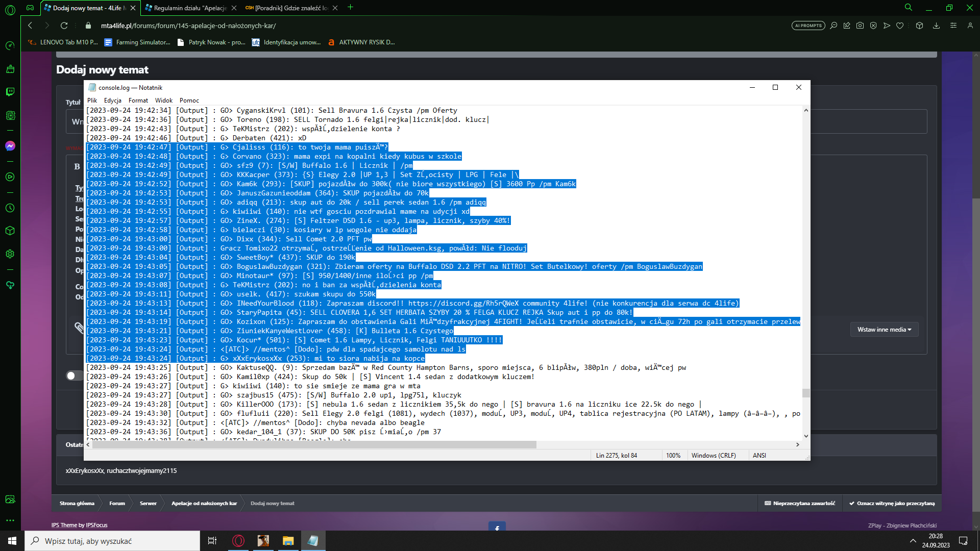Viewport: 980px width, 551px height.
Task: Open the Edycja menu in Notatnik
Action: pyautogui.click(x=112, y=101)
